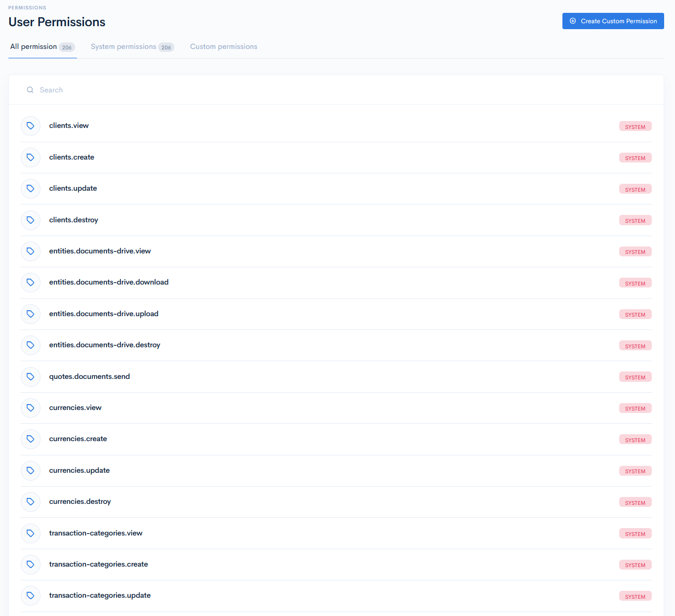The width and height of the screenshot is (675, 616).
Task: Click the tag icon for quotes.documents.send
Action: tap(31, 376)
